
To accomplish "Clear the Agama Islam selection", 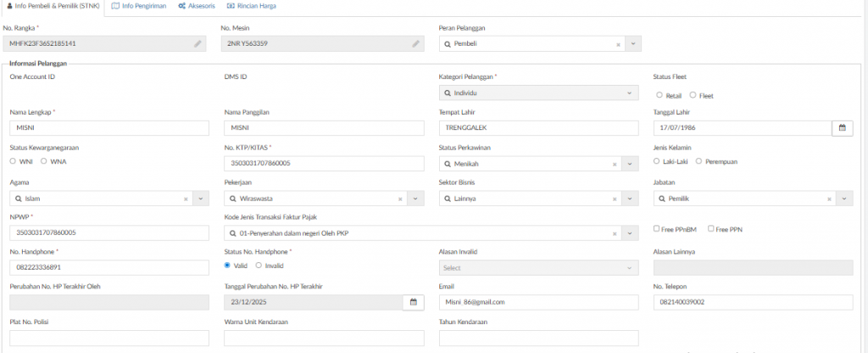I will [186, 199].
